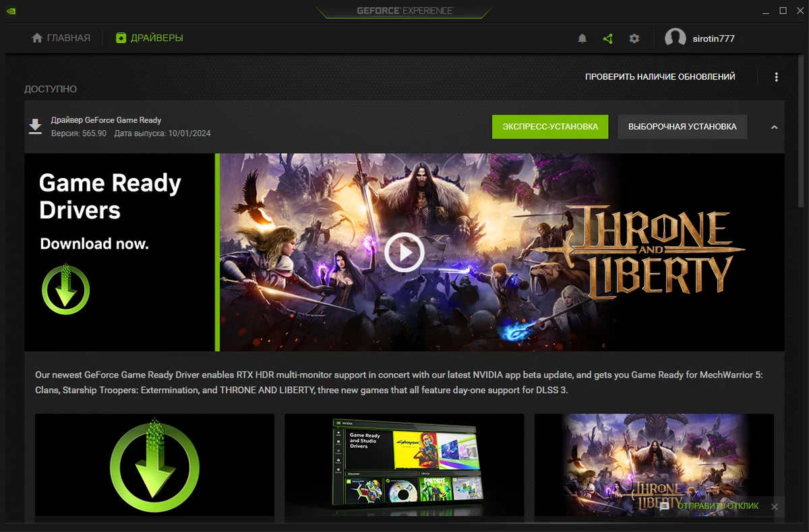This screenshot has width=809, height=532.
Task: Click the feedback message icon
Action: pos(665,506)
